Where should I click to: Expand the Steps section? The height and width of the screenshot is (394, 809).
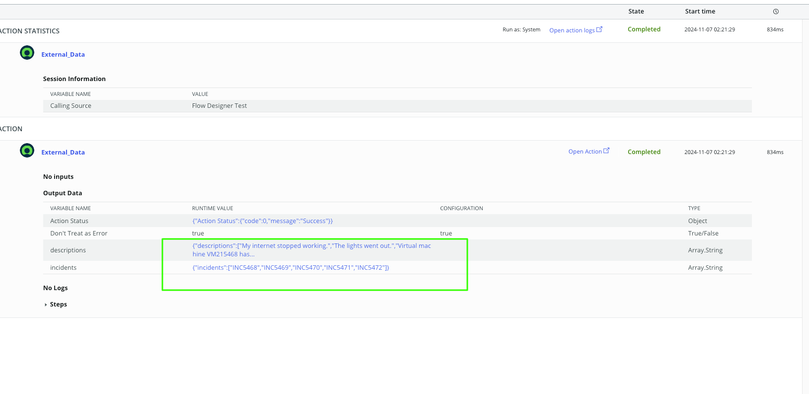click(56, 304)
